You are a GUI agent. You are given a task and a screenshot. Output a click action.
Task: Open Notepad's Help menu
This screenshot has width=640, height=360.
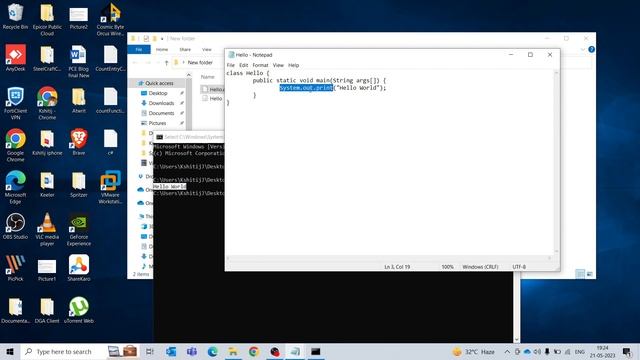click(293, 65)
